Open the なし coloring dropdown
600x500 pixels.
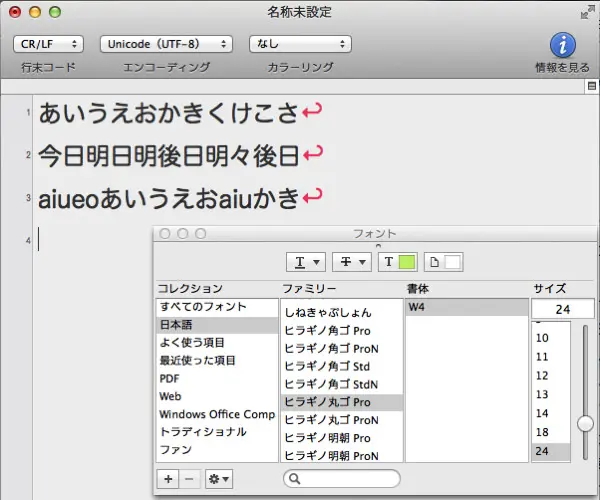(300, 44)
